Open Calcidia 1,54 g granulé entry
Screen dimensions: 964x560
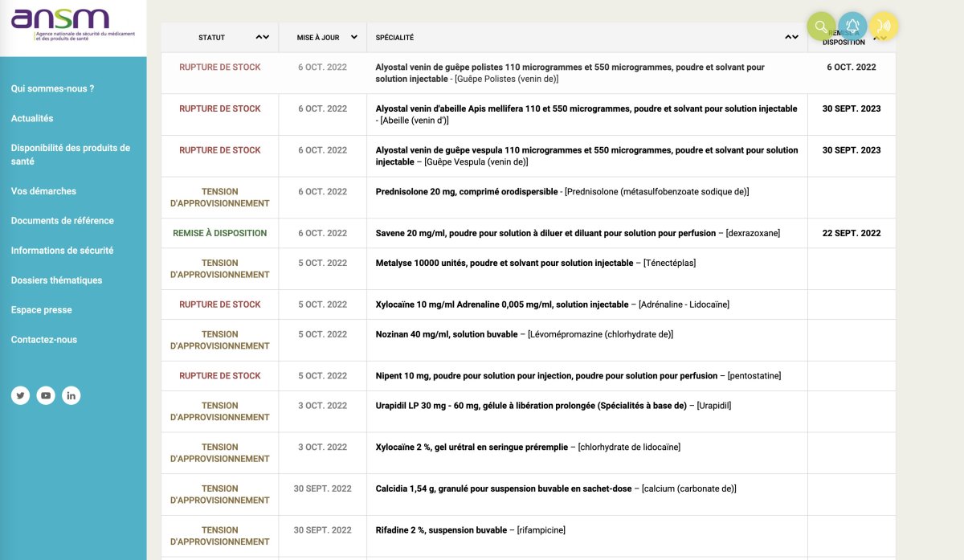tap(556, 488)
